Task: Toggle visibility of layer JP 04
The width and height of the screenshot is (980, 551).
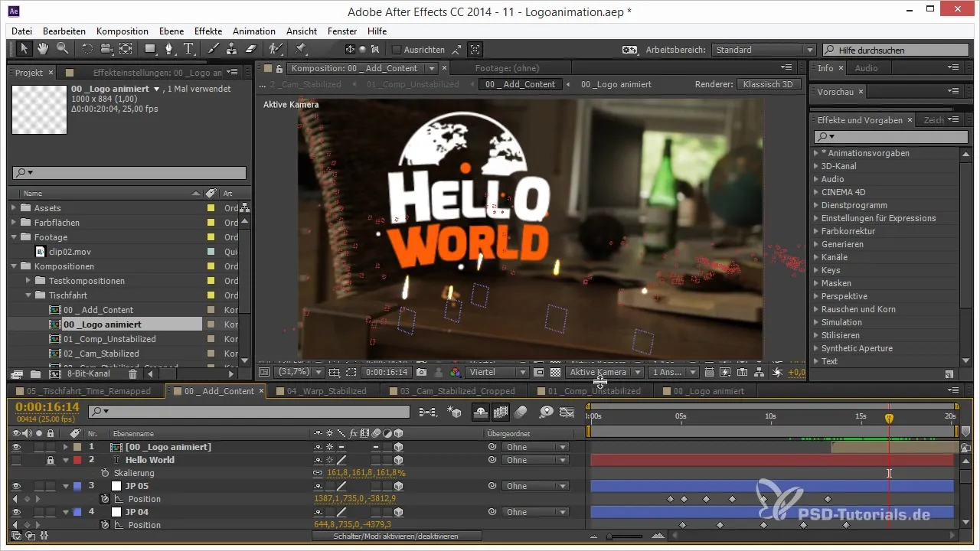Action: pos(17,512)
